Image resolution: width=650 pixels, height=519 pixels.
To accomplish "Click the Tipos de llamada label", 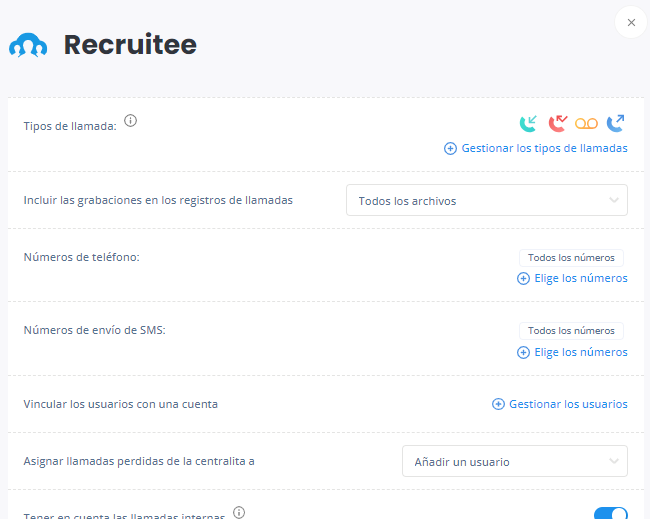I will [70, 126].
